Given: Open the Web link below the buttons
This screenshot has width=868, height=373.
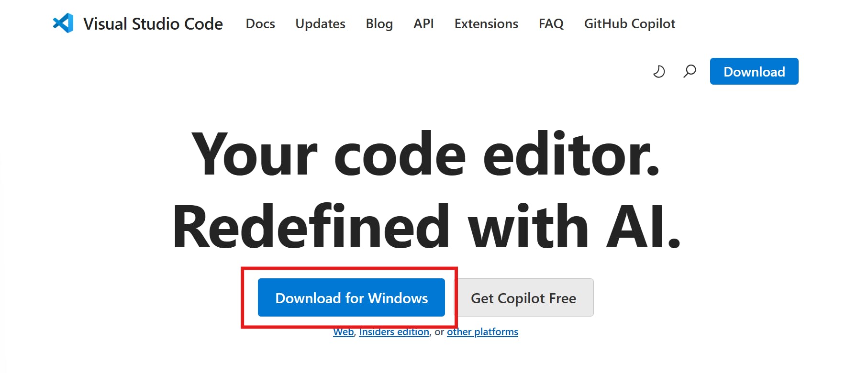Looking at the screenshot, I should tap(344, 332).
